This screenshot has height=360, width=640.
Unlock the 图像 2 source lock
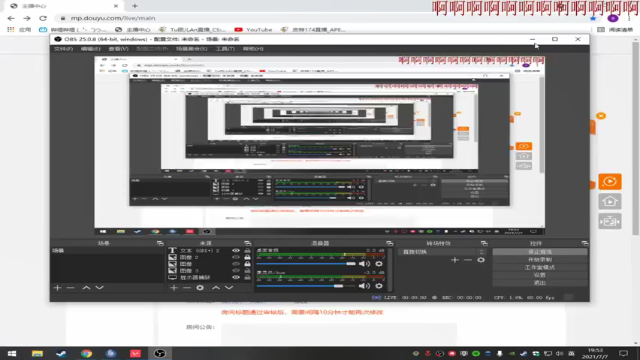tap(247, 257)
